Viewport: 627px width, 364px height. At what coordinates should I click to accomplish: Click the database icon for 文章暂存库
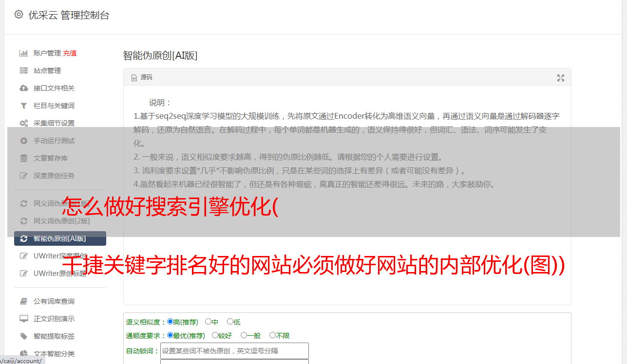coord(23,158)
